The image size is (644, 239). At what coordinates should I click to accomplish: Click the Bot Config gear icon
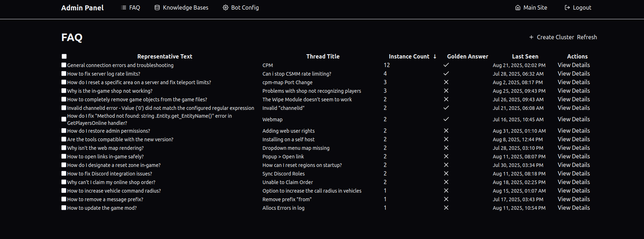tap(226, 7)
